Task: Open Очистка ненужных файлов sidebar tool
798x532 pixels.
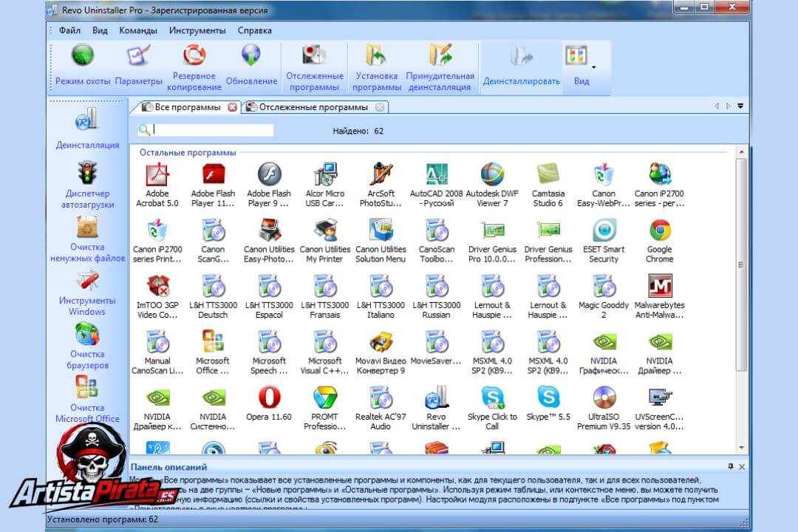Action: (x=87, y=239)
